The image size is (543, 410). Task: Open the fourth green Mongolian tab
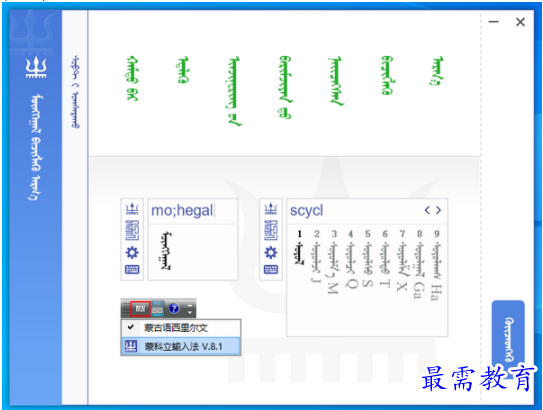coord(285,87)
